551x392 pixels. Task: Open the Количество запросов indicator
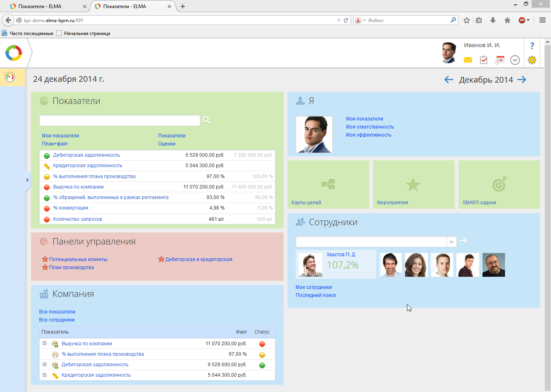click(x=77, y=219)
